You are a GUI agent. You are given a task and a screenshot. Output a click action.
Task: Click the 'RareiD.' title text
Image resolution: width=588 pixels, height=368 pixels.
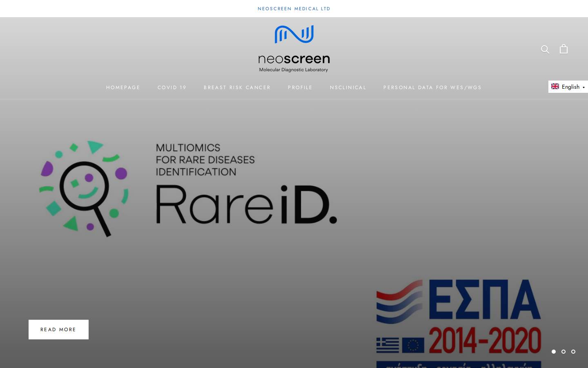click(247, 204)
